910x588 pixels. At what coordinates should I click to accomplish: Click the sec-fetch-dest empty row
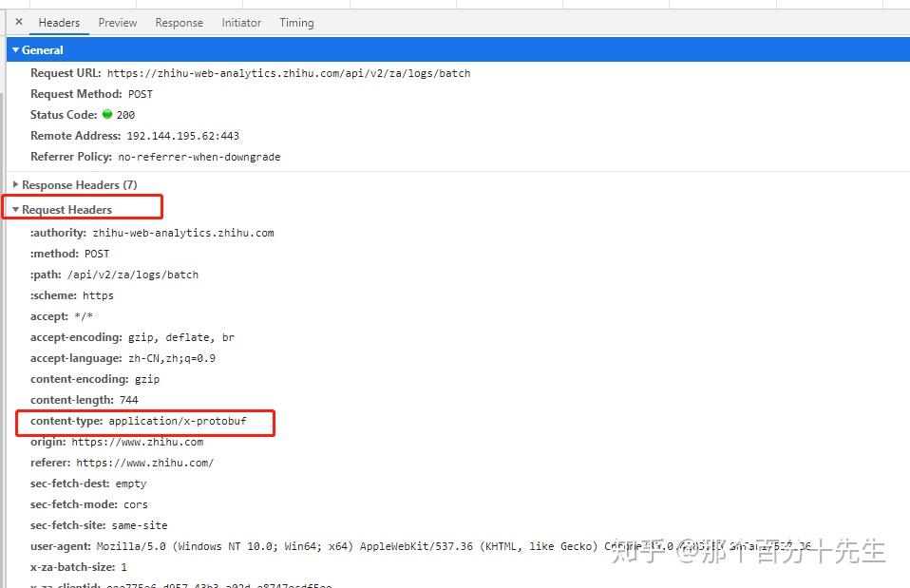[x=88, y=484]
